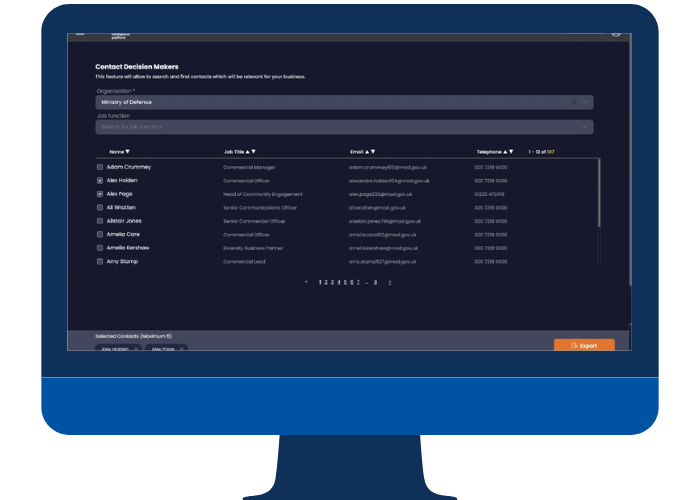
Task: Click Alex Page's telephone 01225 472419
Action: 489,194
